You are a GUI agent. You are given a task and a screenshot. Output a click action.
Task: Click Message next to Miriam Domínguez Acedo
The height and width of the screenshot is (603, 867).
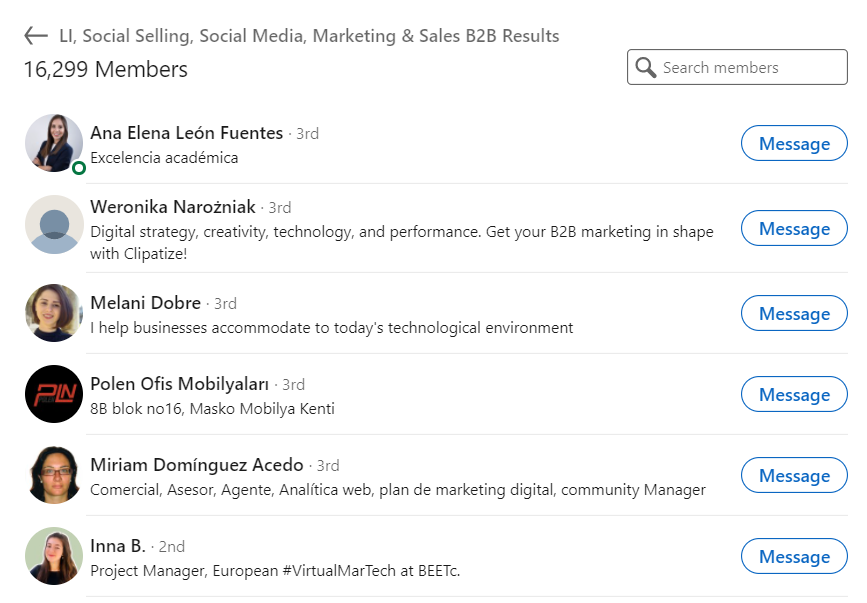794,476
